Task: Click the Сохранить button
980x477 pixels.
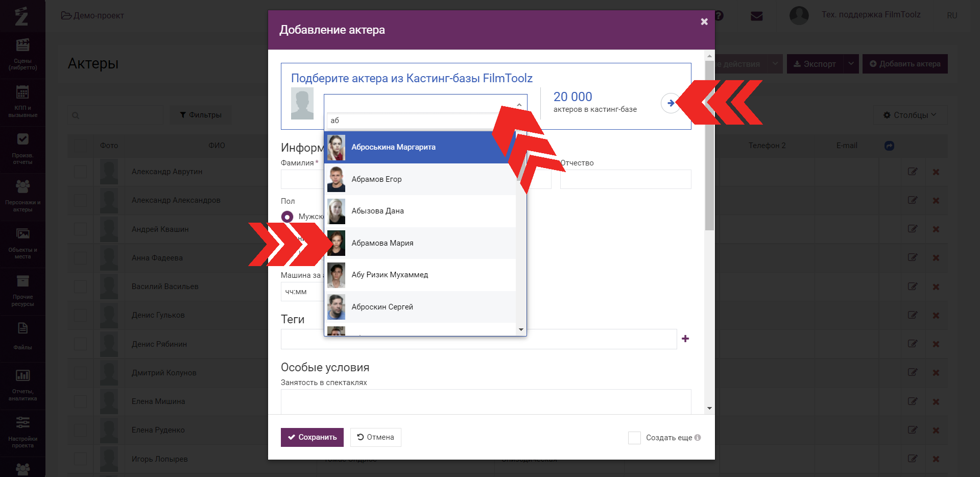Action: pyautogui.click(x=312, y=437)
